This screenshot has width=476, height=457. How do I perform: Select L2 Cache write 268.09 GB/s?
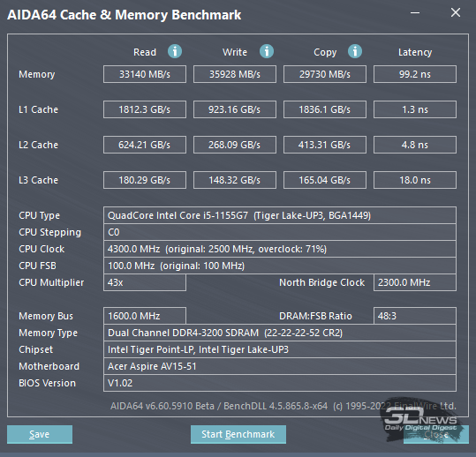pyautogui.click(x=235, y=145)
